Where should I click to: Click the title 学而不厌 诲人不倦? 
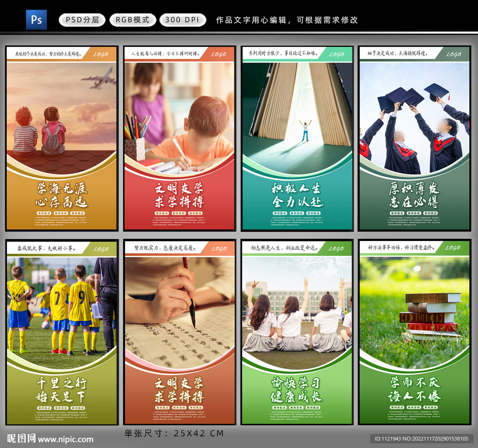coord(415,390)
